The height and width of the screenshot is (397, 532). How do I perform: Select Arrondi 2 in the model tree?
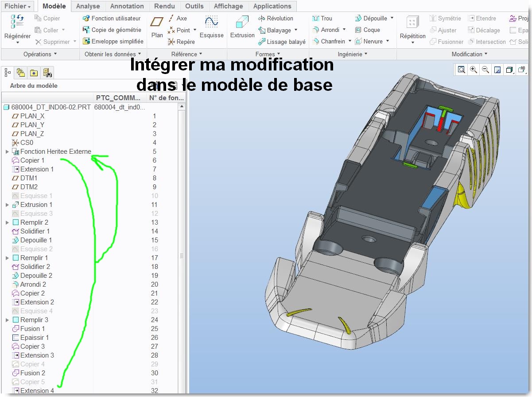pyautogui.click(x=33, y=284)
